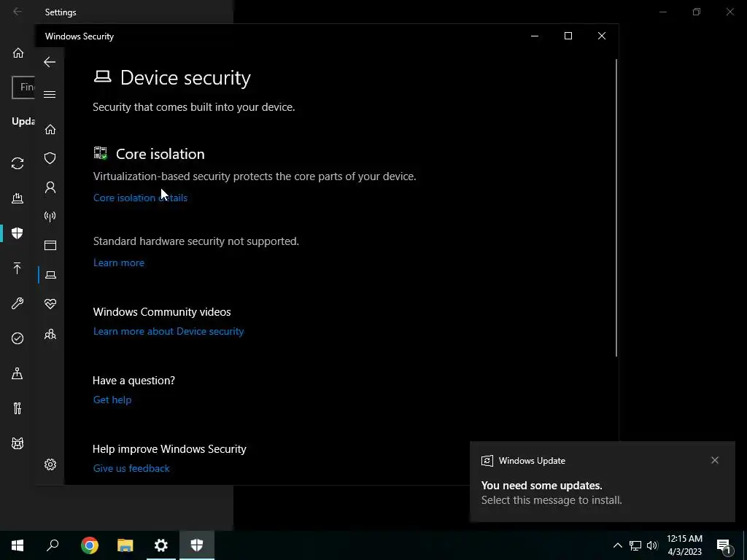Click Core isolation section title
The width and height of the screenshot is (747, 560).
click(x=160, y=154)
